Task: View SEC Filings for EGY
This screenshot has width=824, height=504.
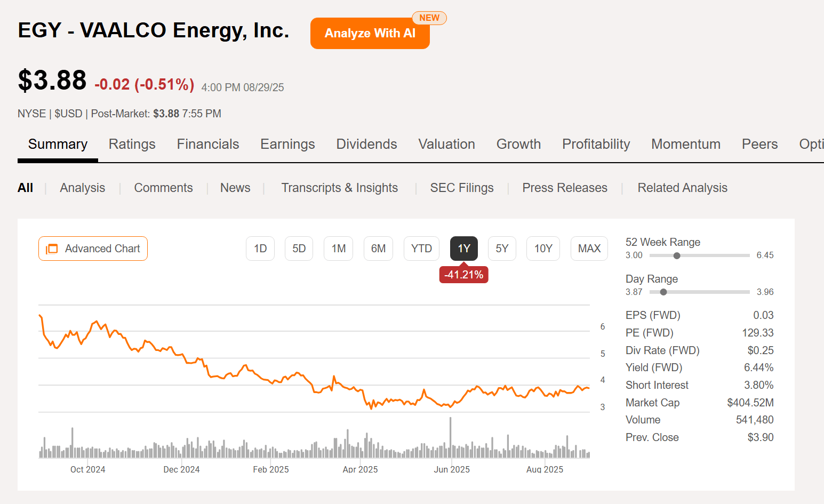Action: point(462,188)
